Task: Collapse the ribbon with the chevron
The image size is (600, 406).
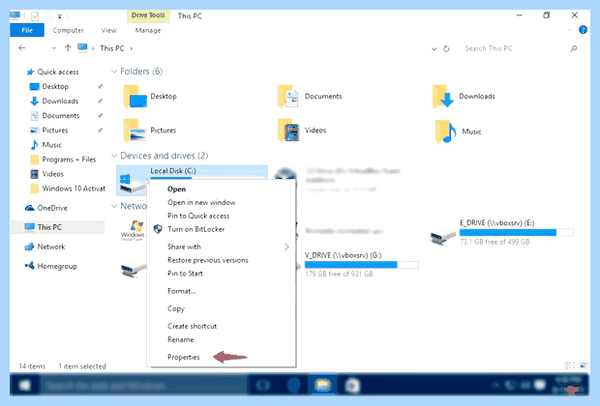Action: click(x=569, y=29)
